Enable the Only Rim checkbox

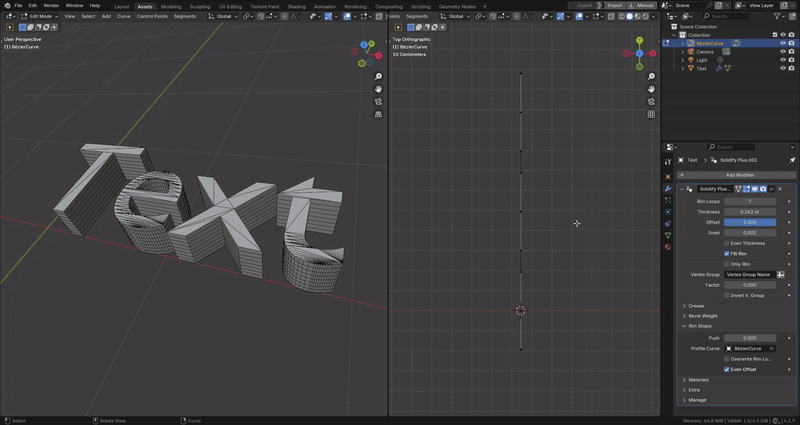pos(727,264)
